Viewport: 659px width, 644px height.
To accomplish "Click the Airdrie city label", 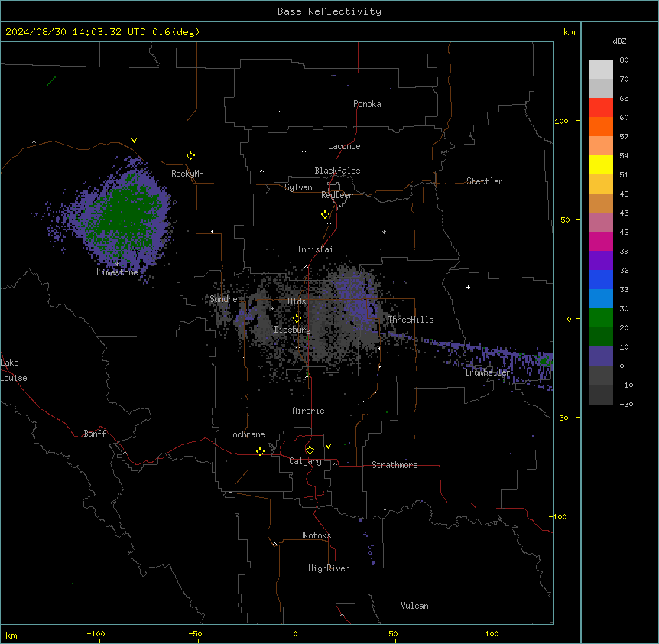I will (x=309, y=411).
